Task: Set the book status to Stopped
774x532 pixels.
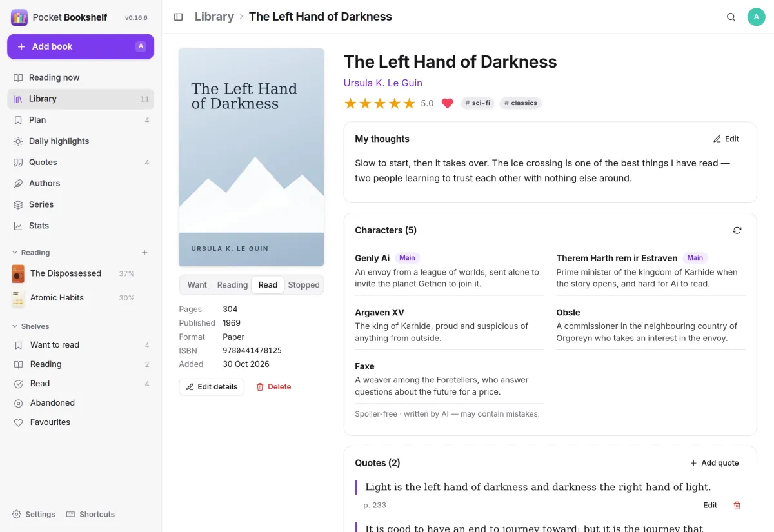Action: 304,285
